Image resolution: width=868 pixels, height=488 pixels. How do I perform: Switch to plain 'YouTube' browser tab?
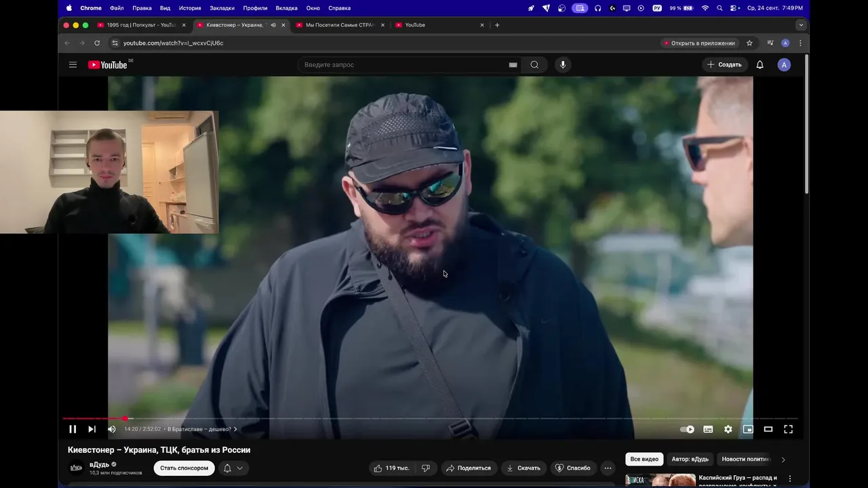(x=439, y=25)
